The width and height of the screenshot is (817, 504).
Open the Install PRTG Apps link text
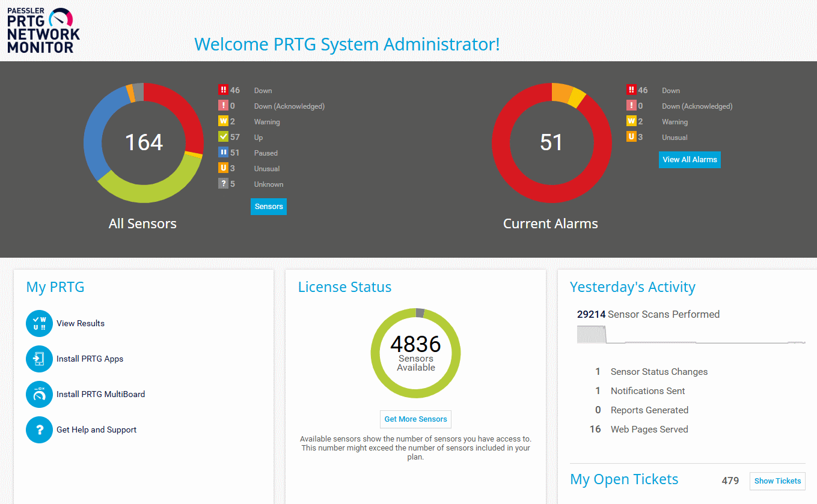90,359
